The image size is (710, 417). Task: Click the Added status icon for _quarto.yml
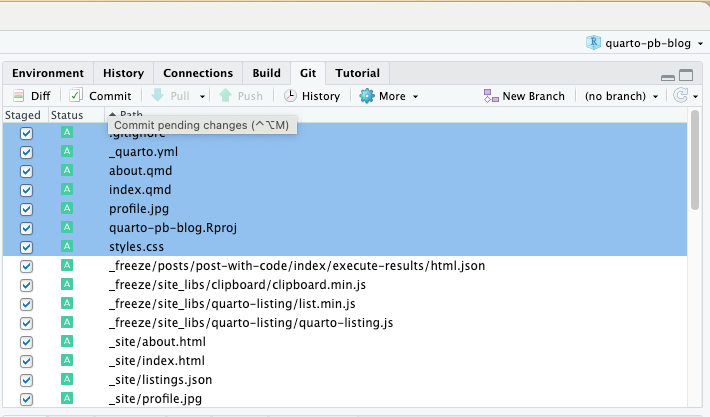[67, 151]
